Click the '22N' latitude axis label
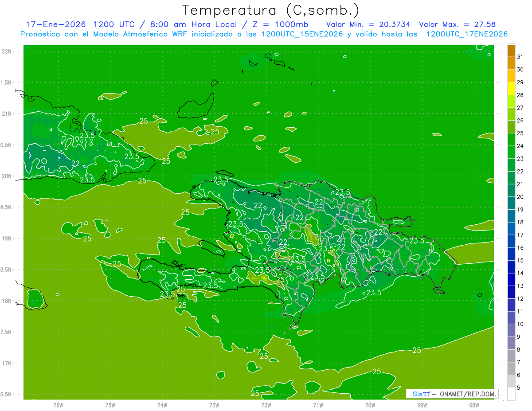The image size is (532, 411). [x=6, y=51]
